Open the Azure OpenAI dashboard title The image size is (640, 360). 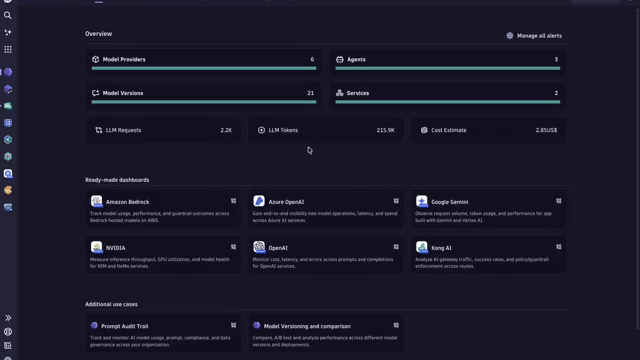[286, 202]
